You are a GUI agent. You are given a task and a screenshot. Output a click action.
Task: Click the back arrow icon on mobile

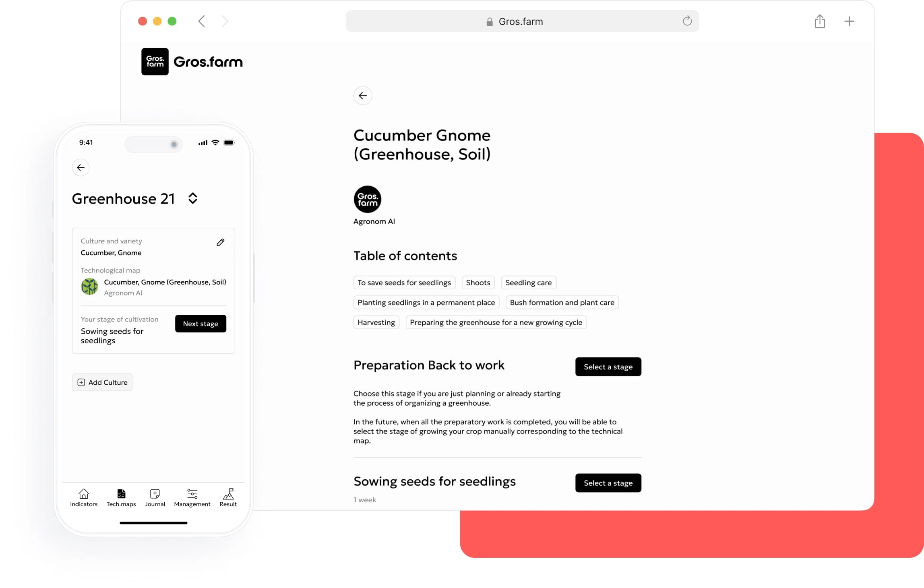(80, 167)
